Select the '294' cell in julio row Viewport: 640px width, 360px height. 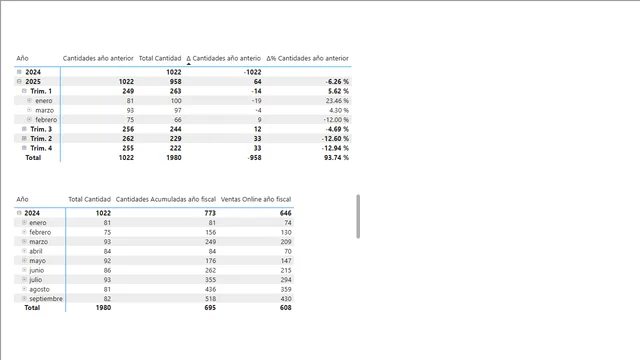[286, 280]
